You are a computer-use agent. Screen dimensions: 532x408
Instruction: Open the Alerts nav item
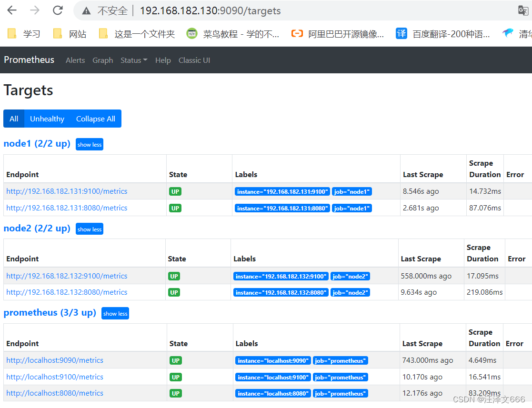click(x=75, y=60)
